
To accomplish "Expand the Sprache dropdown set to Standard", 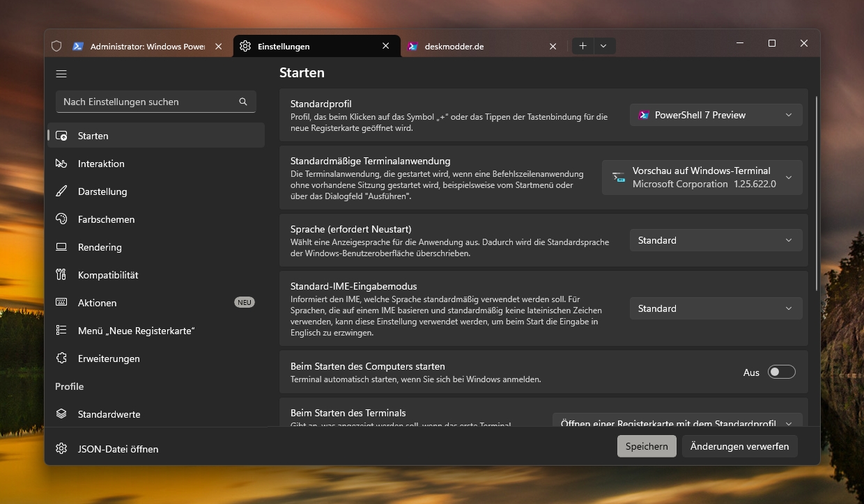I will pos(716,240).
